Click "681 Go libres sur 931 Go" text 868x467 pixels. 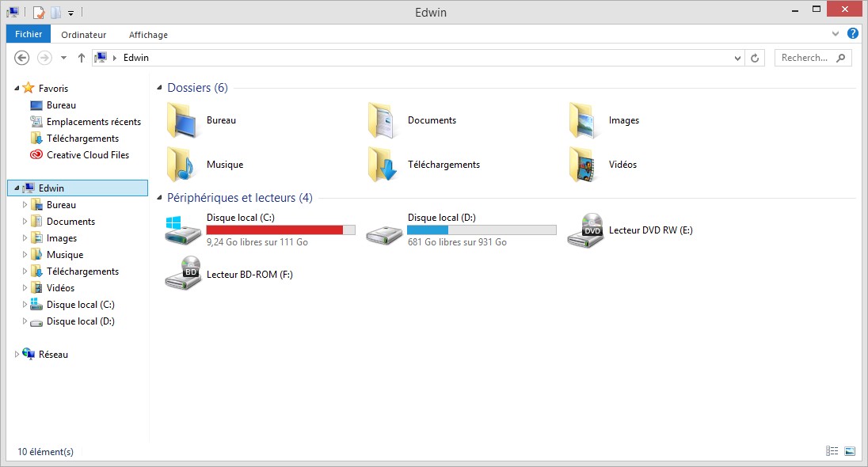point(457,241)
